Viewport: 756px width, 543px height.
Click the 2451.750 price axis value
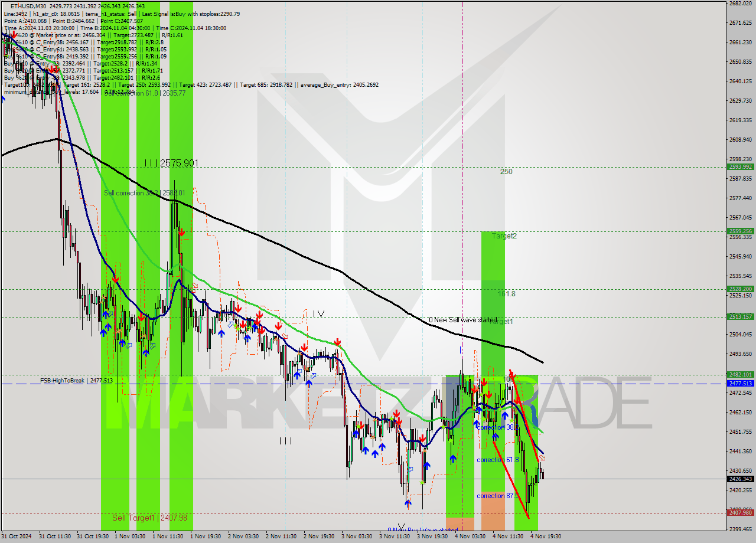coord(740,432)
